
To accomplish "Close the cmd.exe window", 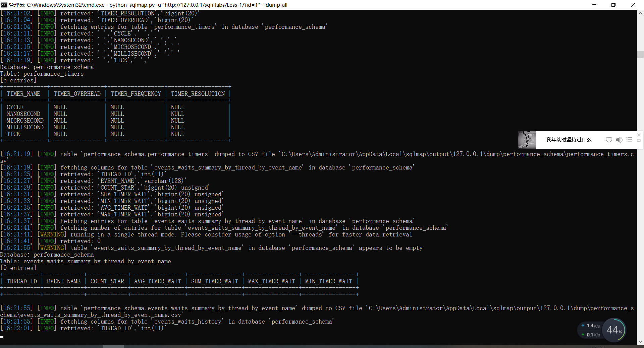I will [x=633, y=5].
